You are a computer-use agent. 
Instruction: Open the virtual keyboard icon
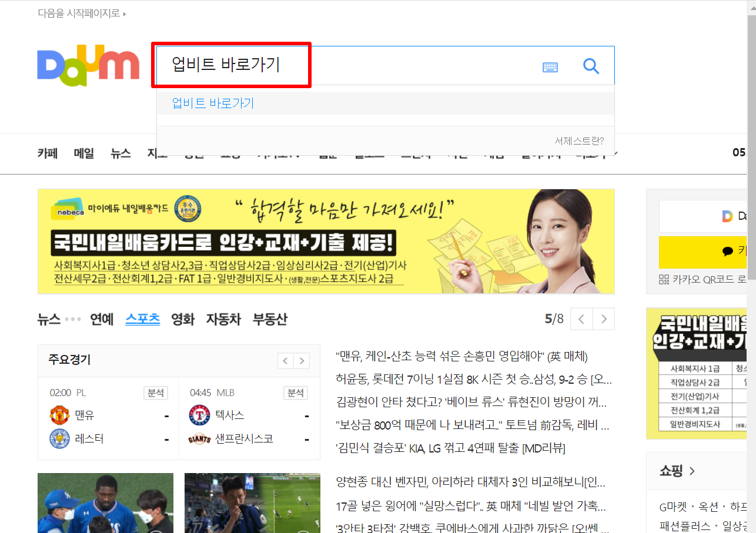tap(550, 68)
